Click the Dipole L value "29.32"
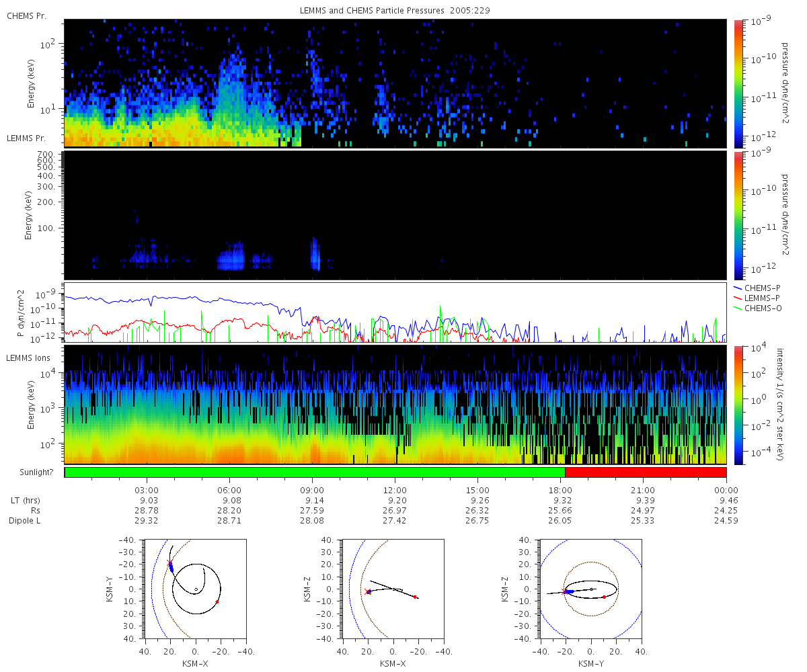The image size is (807, 672). click(x=147, y=521)
